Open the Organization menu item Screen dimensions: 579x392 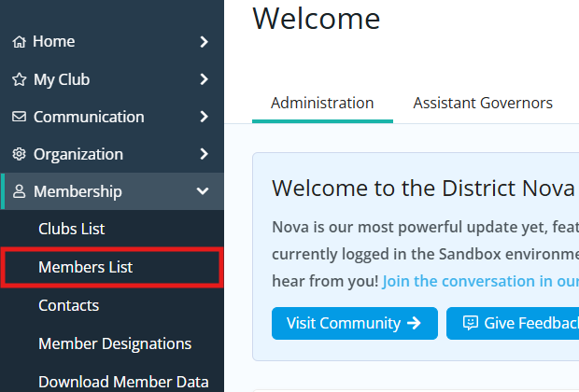click(x=112, y=154)
